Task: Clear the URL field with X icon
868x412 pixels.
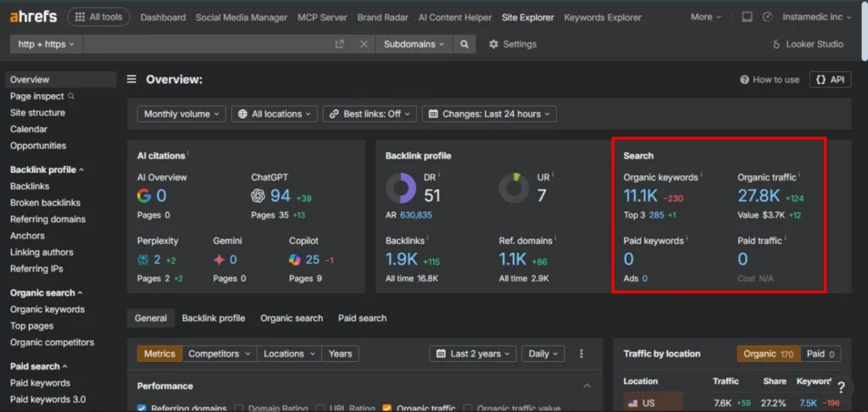Action: click(364, 44)
